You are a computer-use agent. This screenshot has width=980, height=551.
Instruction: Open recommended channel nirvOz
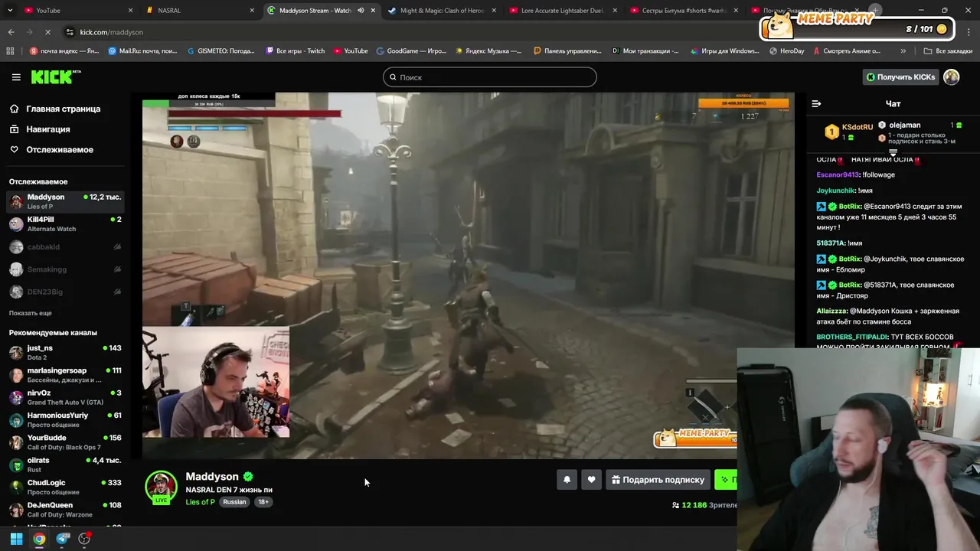pos(64,397)
